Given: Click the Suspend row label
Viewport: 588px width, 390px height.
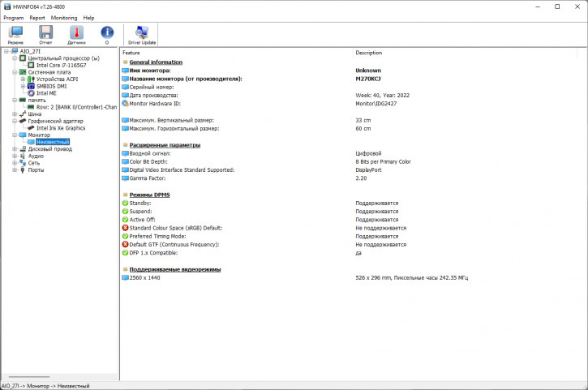Looking at the screenshot, I should tap(140, 211).
